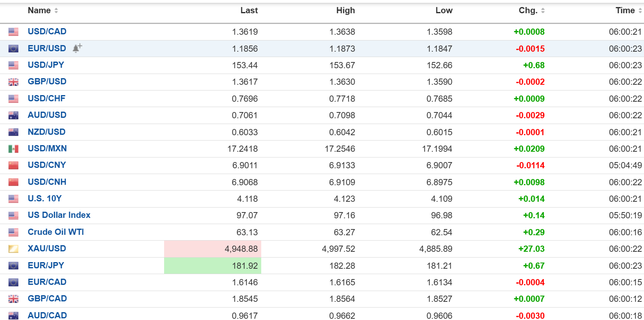Image resolution: width=644 pixels, height=320 pixels.
Task: Sort the table by Name column arrows
Action: pyautogui.click(x=56, y=11)
